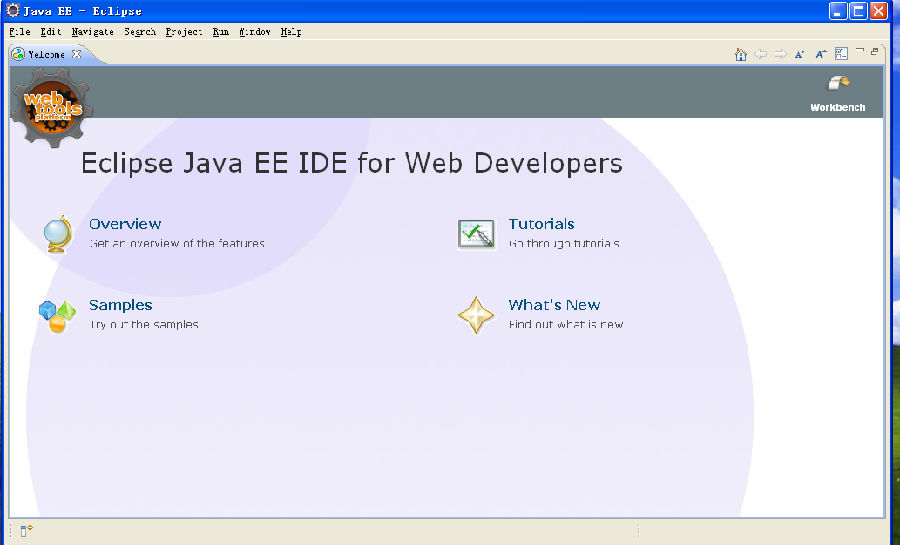Close the Welcome tab with its X
Screen dimensions: 900x545
tap(76, 54)
